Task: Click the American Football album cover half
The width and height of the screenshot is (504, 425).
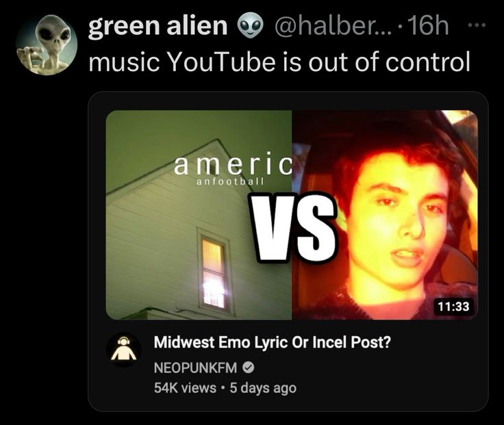Action: [199, 215]
